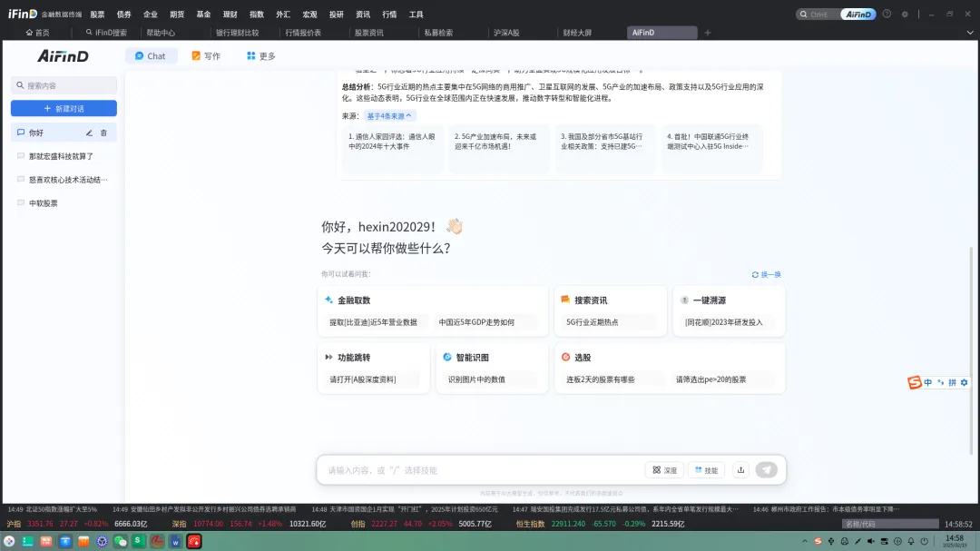Click the 新建对话 button
This screenshot has height=551, width=980.
[x=64, y=108]
